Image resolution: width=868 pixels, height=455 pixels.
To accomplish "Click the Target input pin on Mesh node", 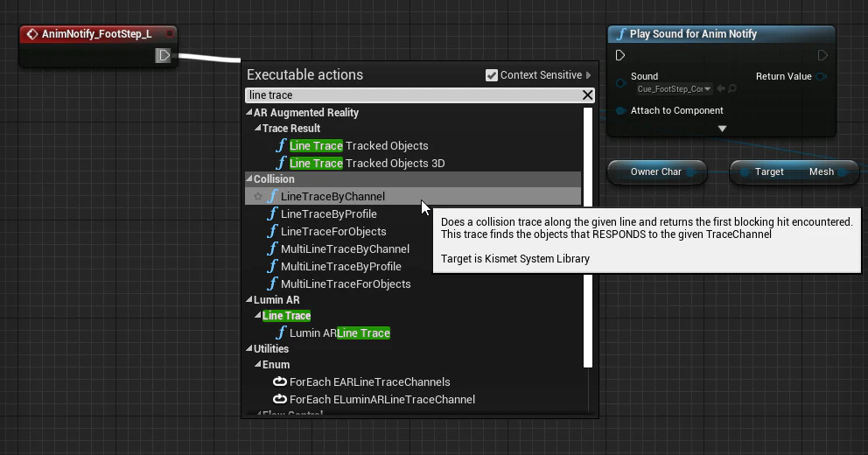I will [745, 172].
